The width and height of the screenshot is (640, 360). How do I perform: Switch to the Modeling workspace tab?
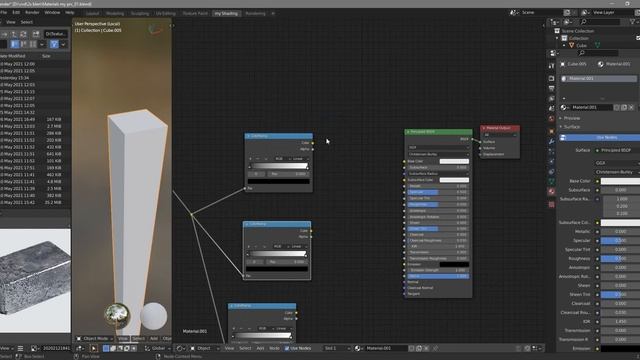point(115,13)
